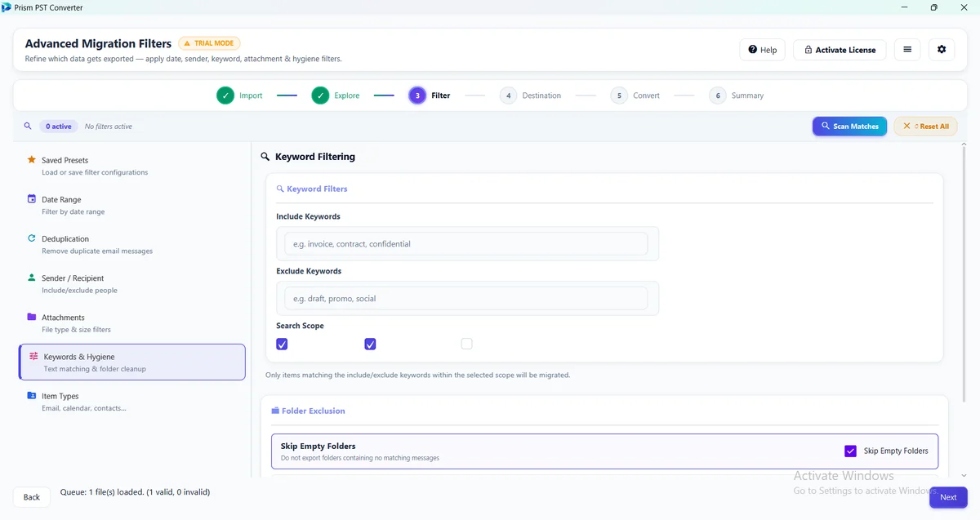This screenshot has height=520, width=980.
Task: Click the 'No filters active' status text
Action: [x=109, y=127]
